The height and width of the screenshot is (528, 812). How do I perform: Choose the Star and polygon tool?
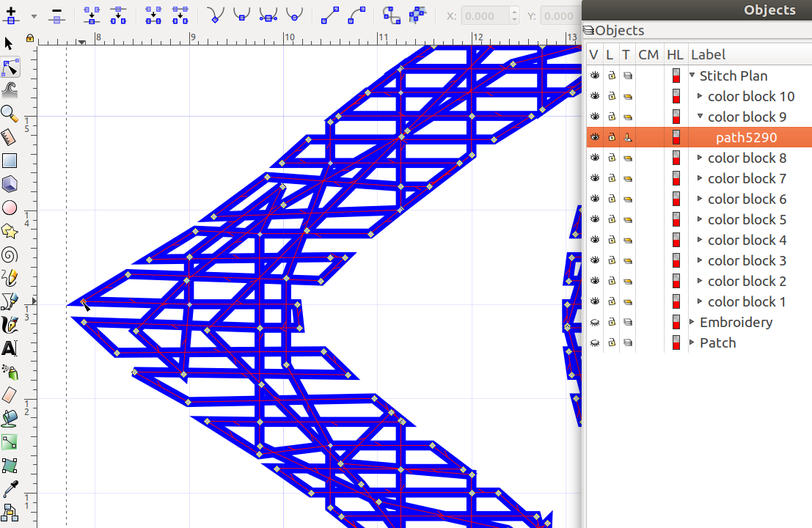pyautogui.click(x=9, y=231)
